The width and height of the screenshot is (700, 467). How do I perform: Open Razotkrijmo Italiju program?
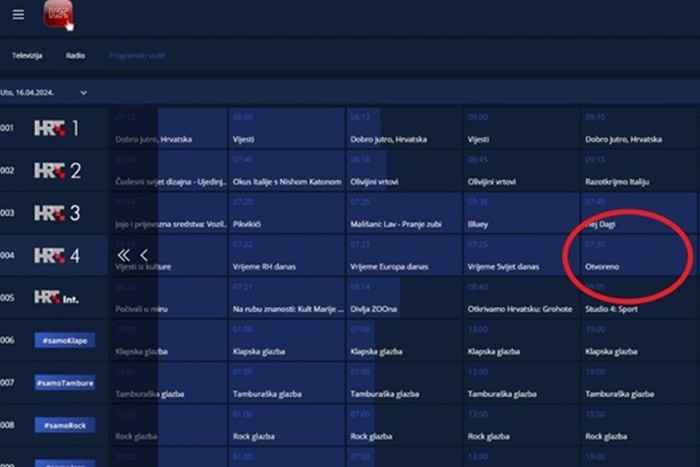[x=639, y=171]
